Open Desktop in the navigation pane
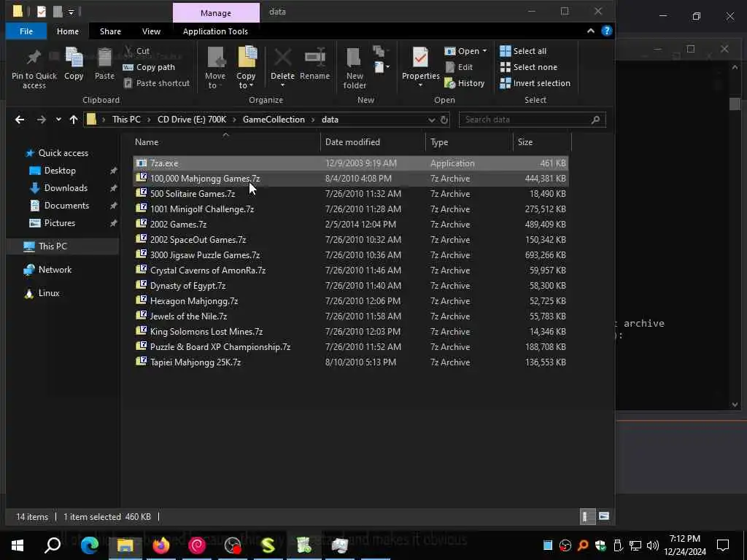 (60, 171)
